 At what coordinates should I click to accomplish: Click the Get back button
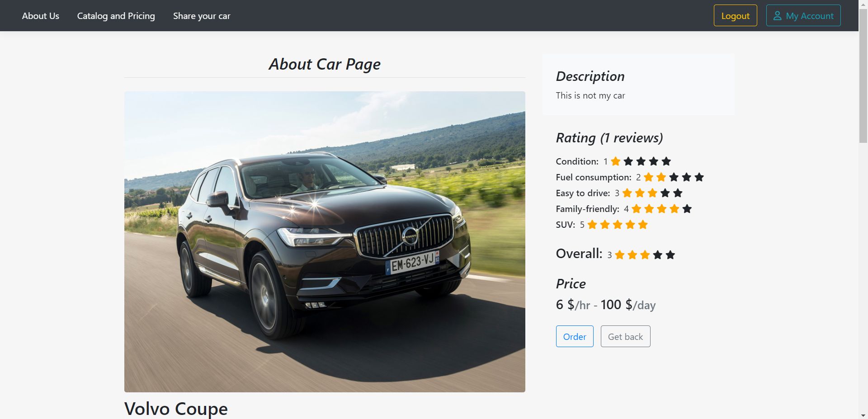click(625, 336)
